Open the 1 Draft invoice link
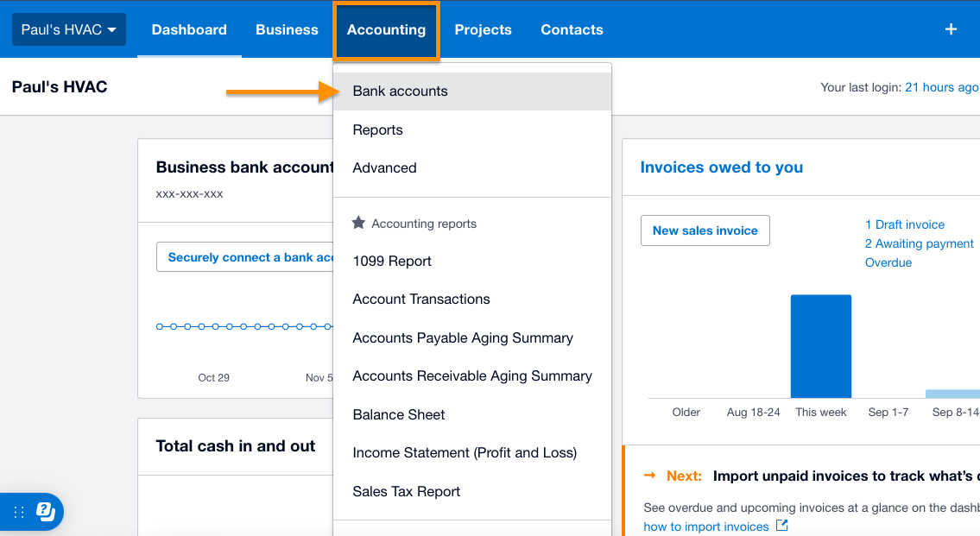Image resolution: width=980 pixels, height=536 pixels. click(x=905, y=224)
